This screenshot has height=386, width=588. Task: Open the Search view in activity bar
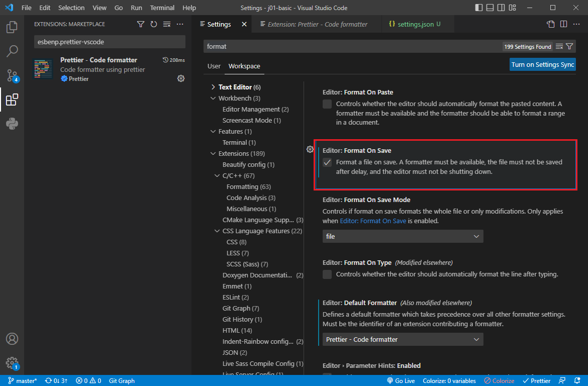(x=12, y=51)
